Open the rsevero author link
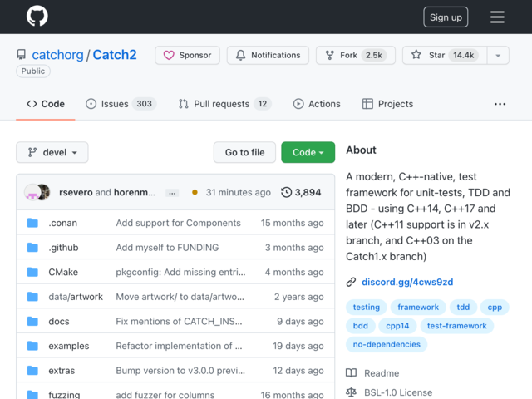Viewport: 532px width, 399px height. 76,192
